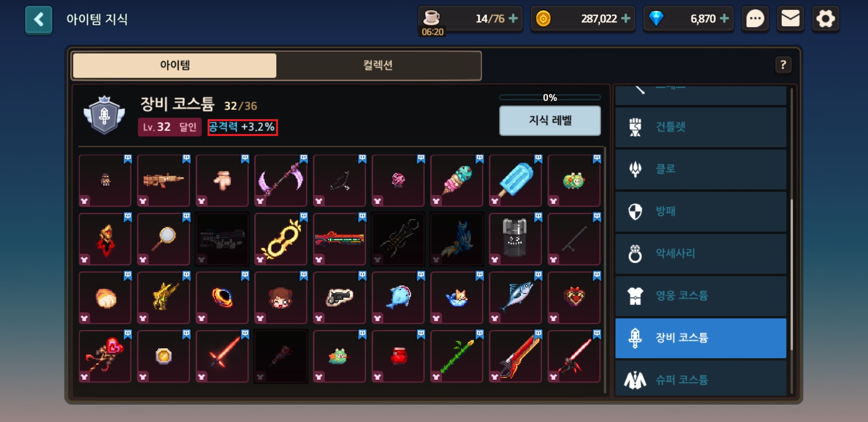This screenshot has height=422, width=868.
Task: Go back with the arrow button
Action: (x=39, y=20)
